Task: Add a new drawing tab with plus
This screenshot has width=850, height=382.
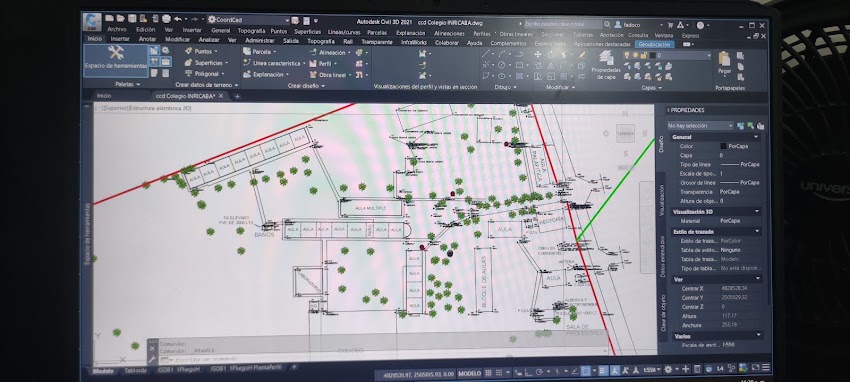Action: tap(237, 96)
